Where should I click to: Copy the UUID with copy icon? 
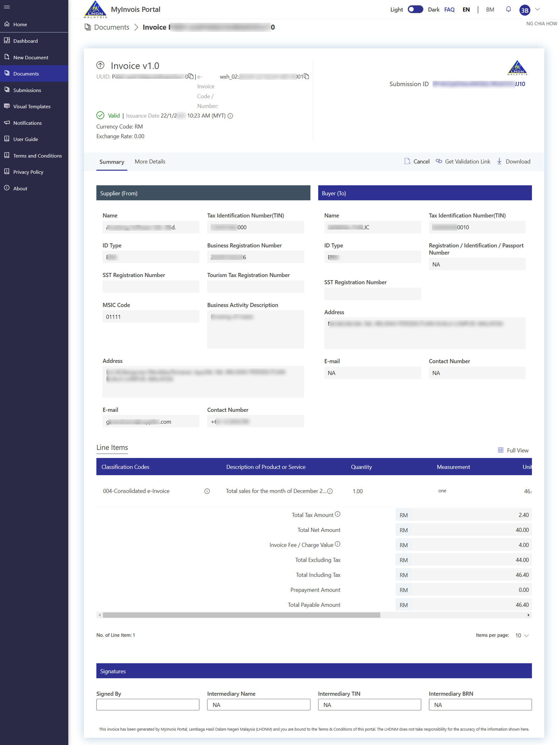tap(191, 76)
